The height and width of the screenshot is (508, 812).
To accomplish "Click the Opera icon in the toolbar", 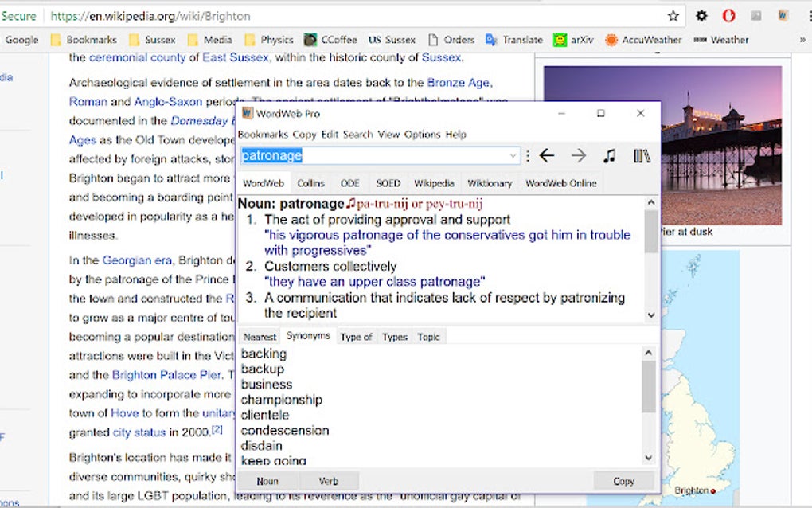I will [729, 14].
